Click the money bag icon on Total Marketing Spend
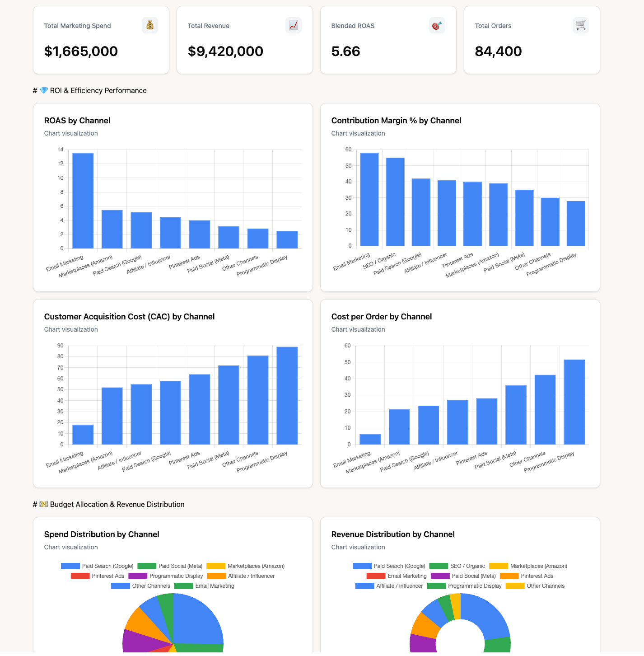The height and width of the screenshot is (656, 644). (149, 25)
